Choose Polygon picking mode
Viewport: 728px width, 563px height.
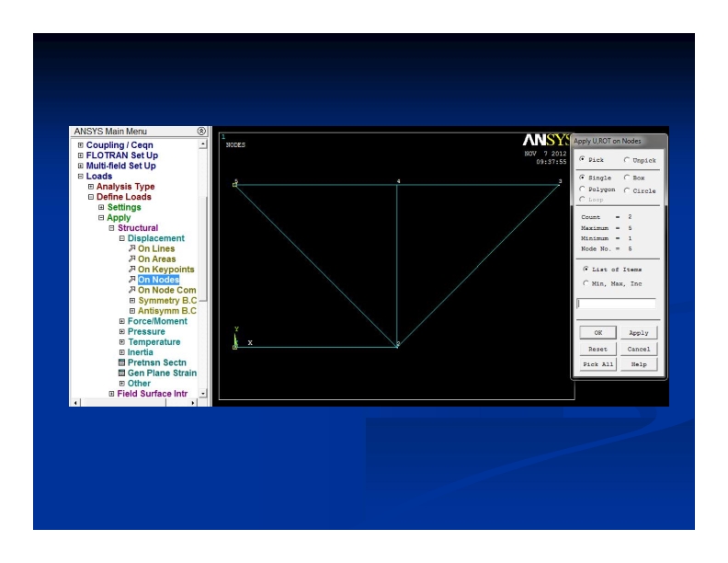click(583, 190)
